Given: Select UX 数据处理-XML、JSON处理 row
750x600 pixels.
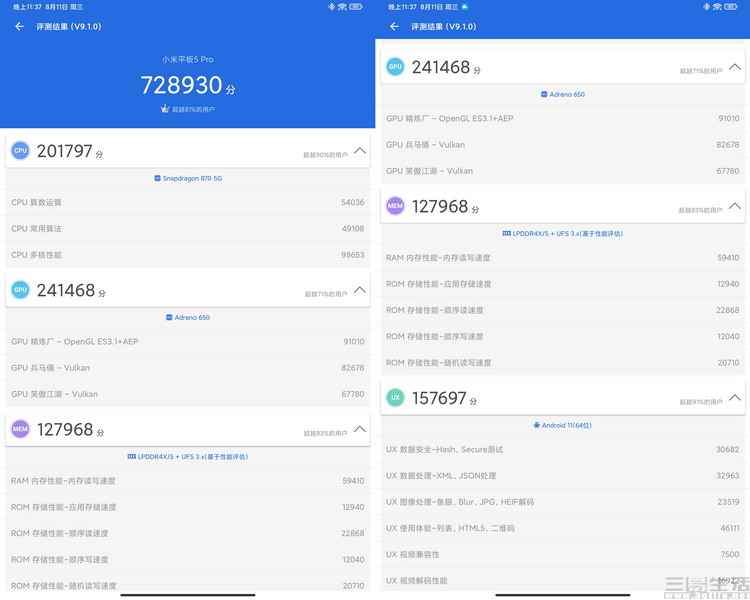Looking at the screenshot, I should pos(562,476).
